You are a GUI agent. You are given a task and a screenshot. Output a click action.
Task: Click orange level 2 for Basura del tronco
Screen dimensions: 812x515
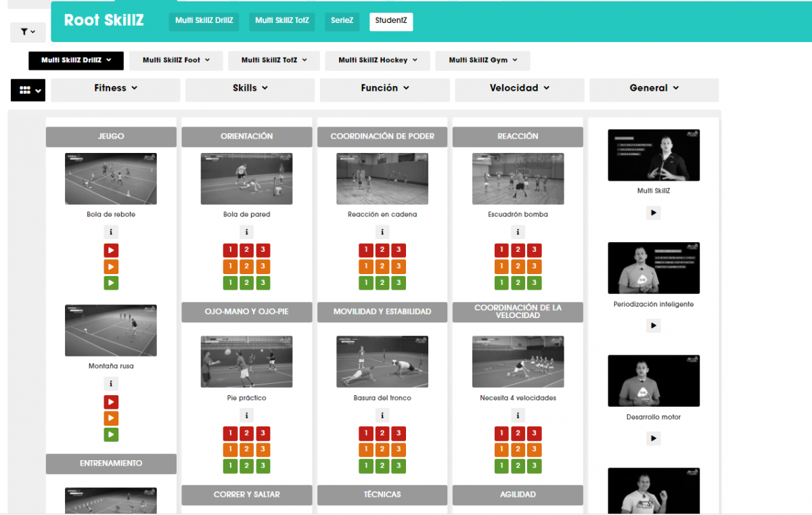click(x=382, y=449)
